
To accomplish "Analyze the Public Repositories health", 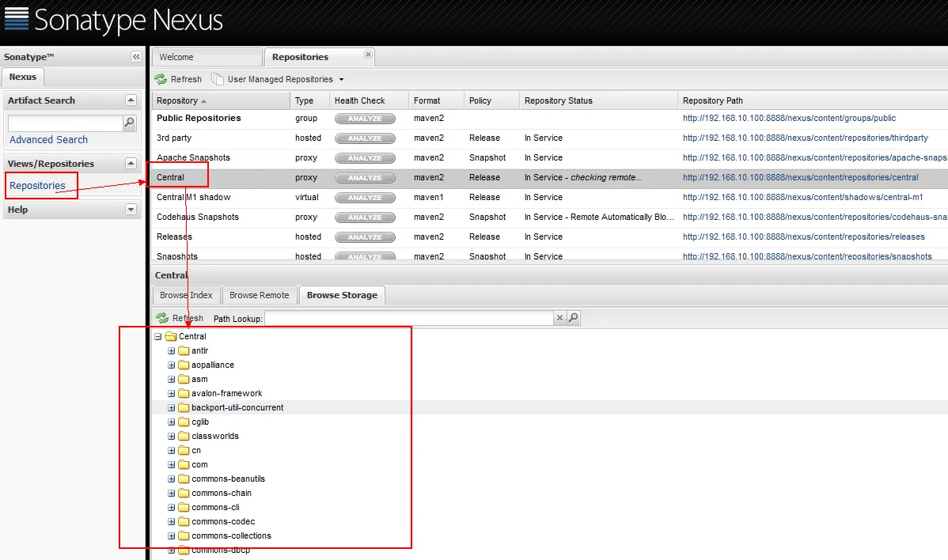I will [x=365, y=119].
